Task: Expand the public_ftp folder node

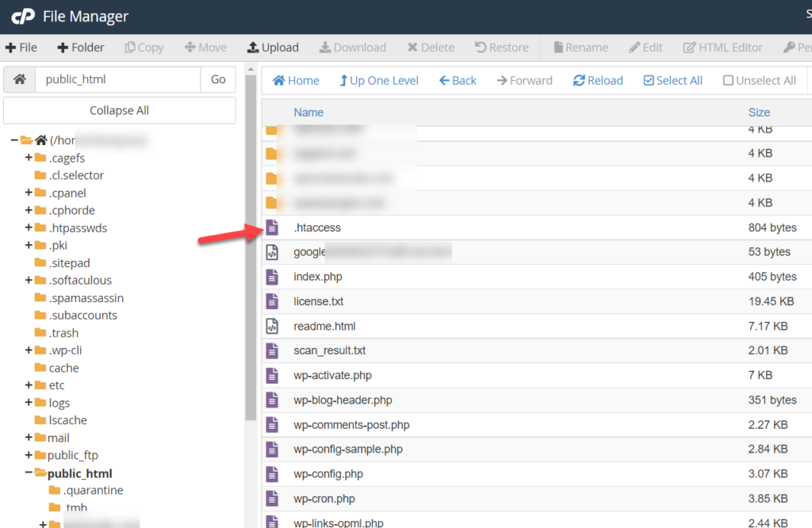Action: (x=29, y=455)
